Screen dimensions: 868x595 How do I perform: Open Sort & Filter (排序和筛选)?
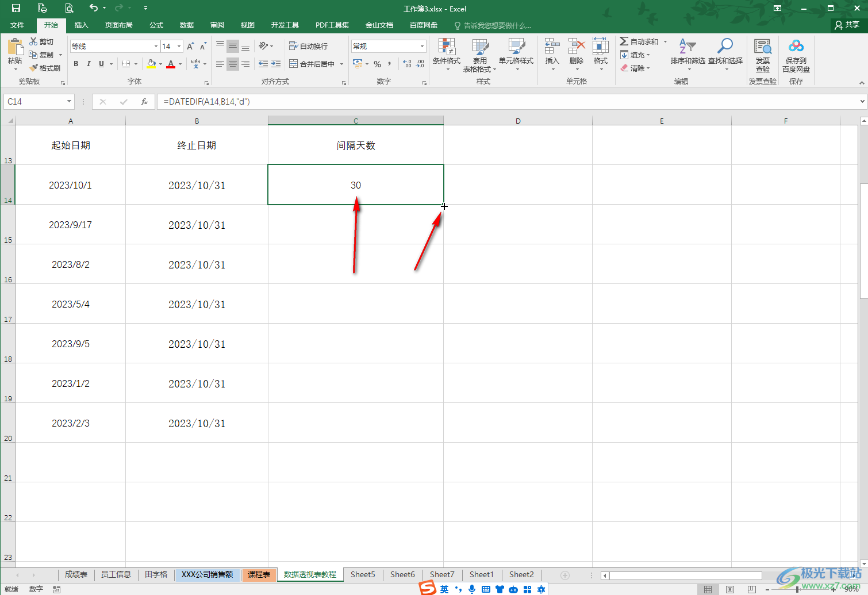(x=688, y=55)
